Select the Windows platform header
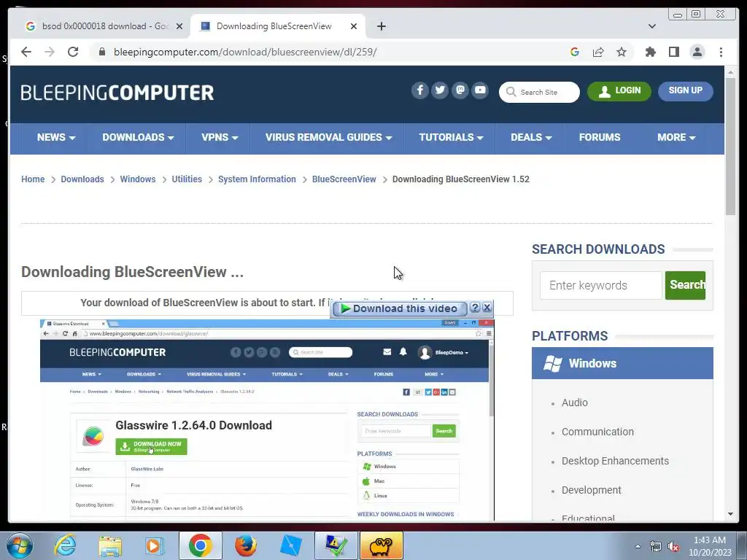 pyautogui.click(x=622, y=363)
